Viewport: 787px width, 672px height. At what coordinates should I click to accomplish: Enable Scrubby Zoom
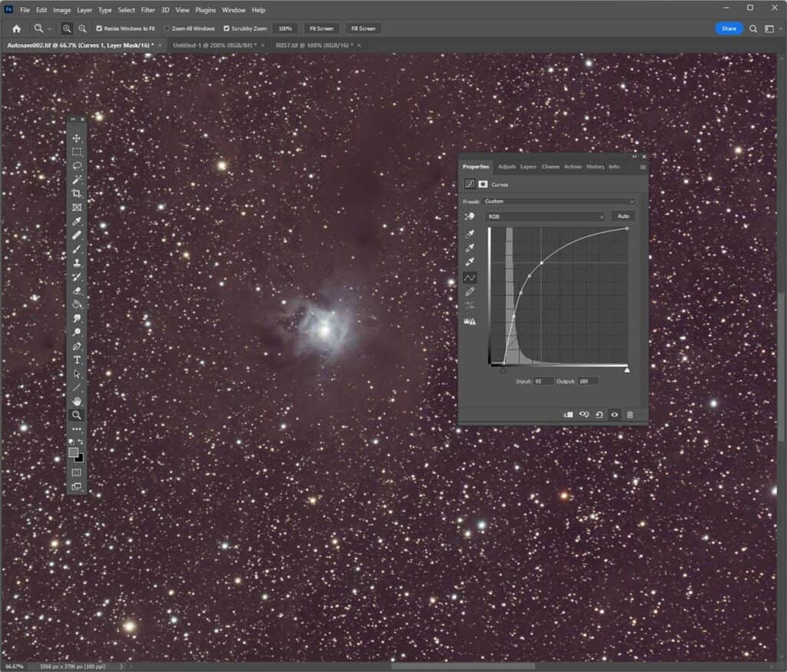tap(226, 28)
